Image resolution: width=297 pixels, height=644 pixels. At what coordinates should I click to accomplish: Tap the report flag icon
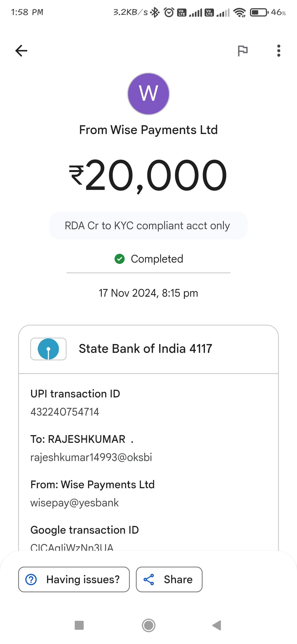click(243, 51)
